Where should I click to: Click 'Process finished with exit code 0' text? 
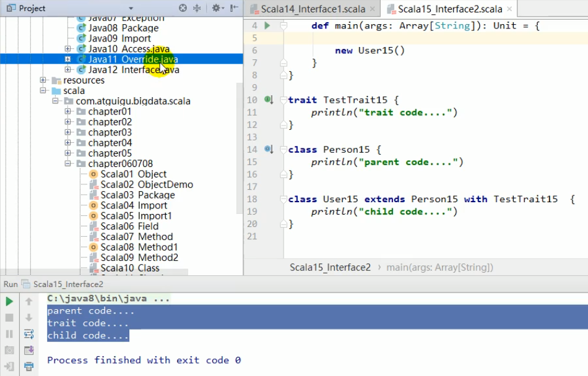coord(144,360)
